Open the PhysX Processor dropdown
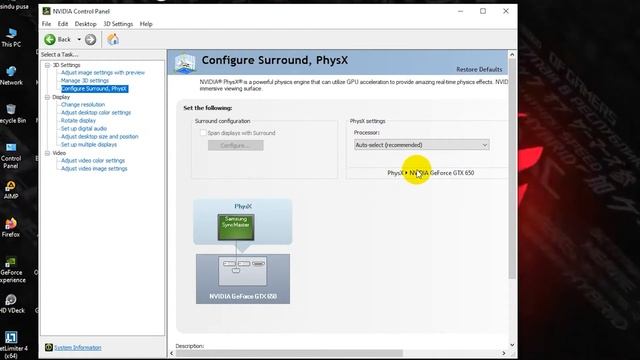640x360 pixels. pos(421,145)
